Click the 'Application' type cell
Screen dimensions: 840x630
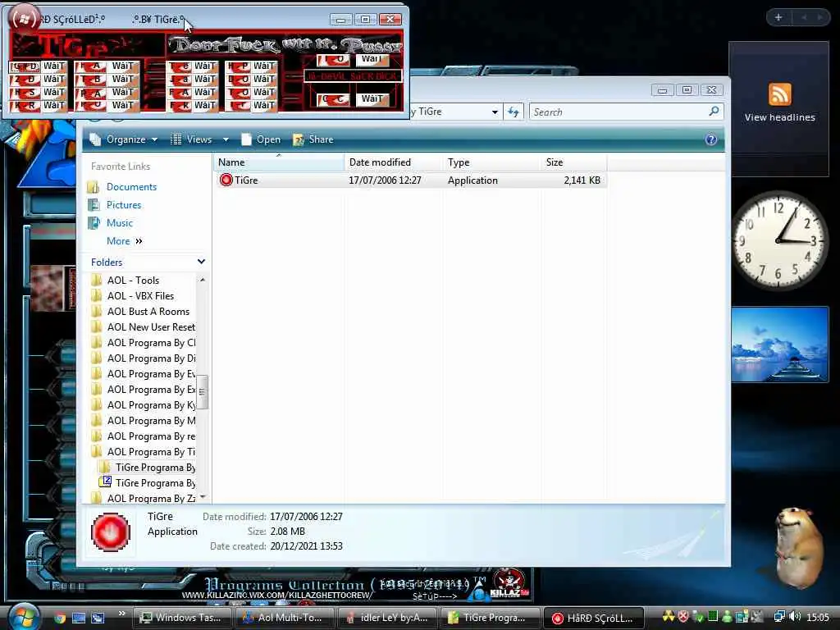tap(472, 180)
